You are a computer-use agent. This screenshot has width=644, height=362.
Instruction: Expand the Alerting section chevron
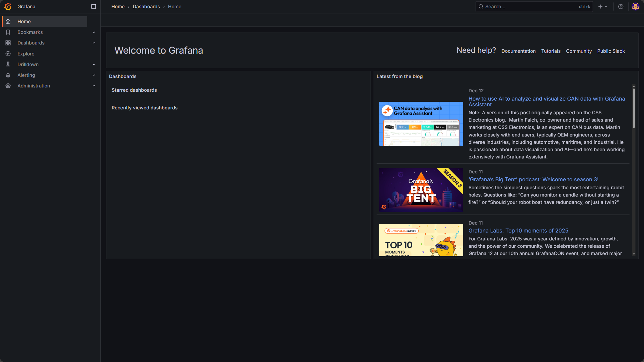point(94,75)
